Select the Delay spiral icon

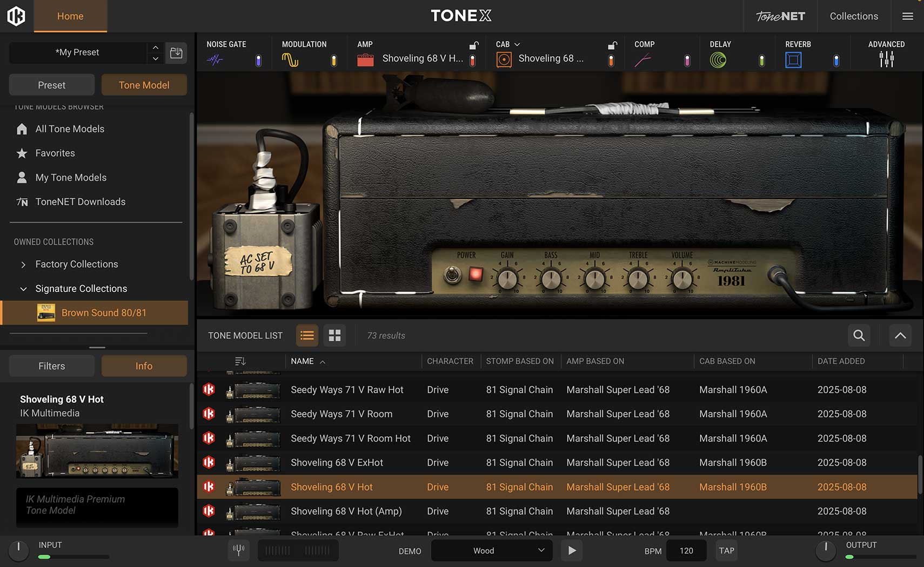(718, 60)
